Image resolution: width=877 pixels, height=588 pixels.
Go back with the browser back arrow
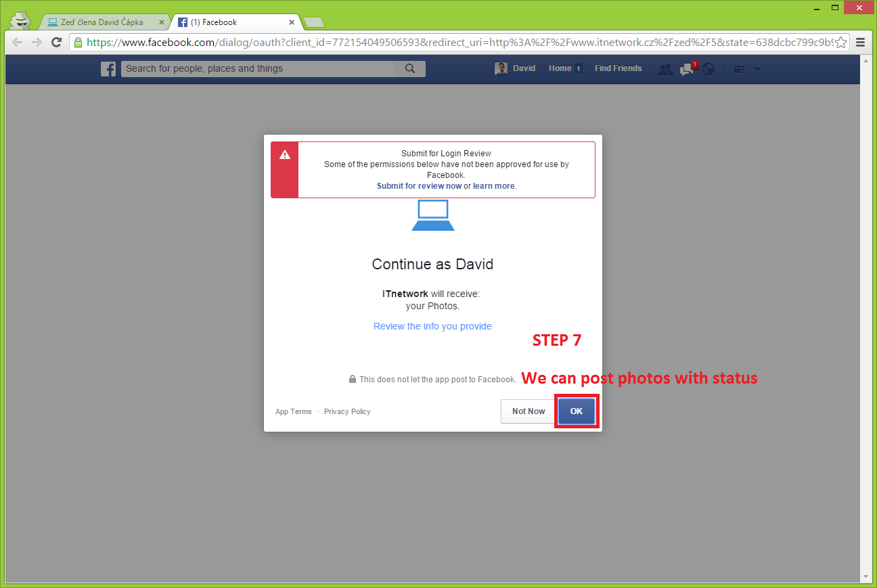[17, 42]
